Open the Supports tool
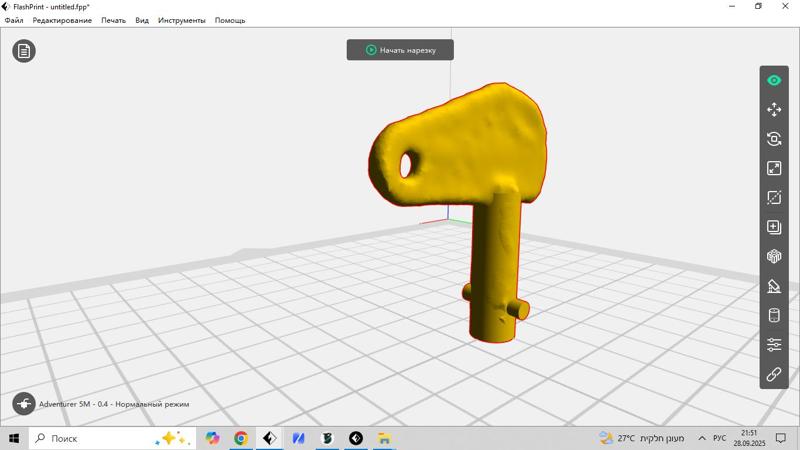 [774, 286]
